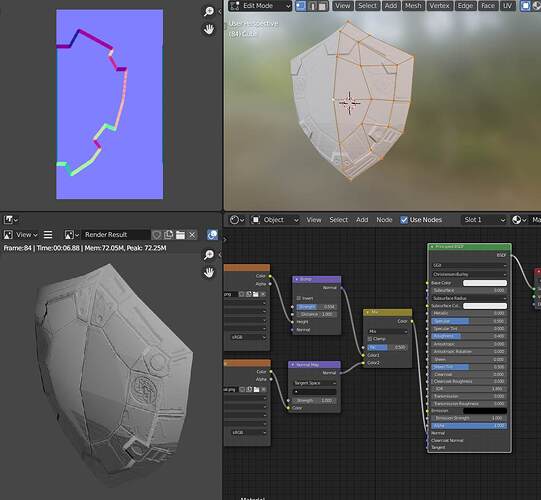
Task: Collapse the Mix node header arrow
Action: [x=368, y=312]
